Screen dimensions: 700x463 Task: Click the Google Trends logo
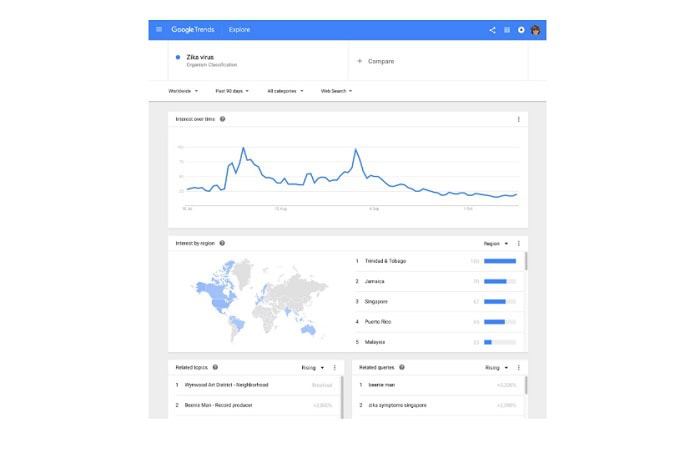click(192, 30)
